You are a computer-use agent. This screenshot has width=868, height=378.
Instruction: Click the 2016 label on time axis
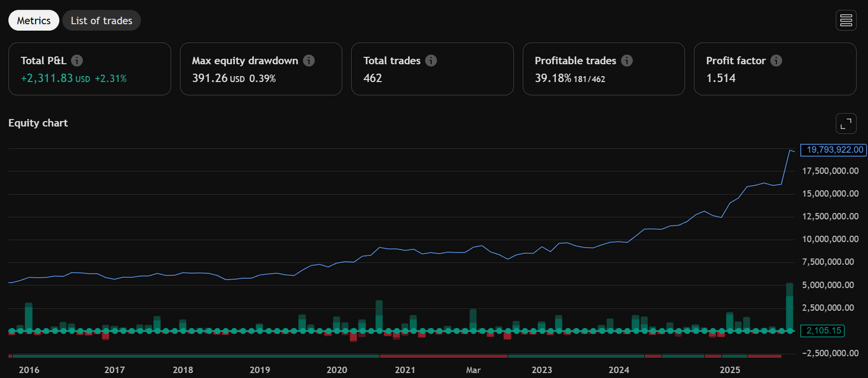coord(29,370)
